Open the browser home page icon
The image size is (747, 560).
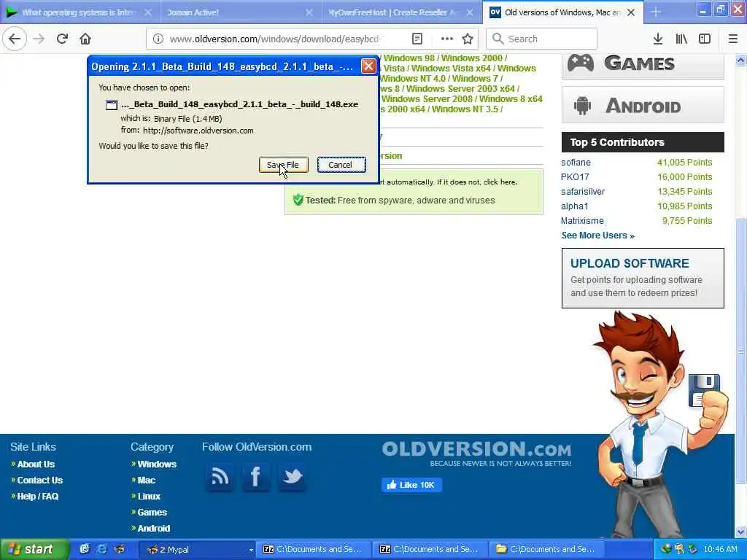[85, 39]
